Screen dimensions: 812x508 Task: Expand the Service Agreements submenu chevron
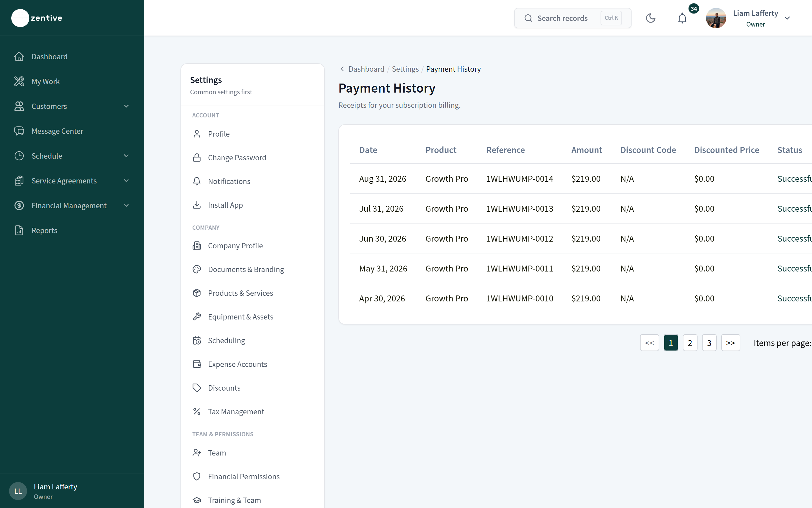(x=127, y=181)
